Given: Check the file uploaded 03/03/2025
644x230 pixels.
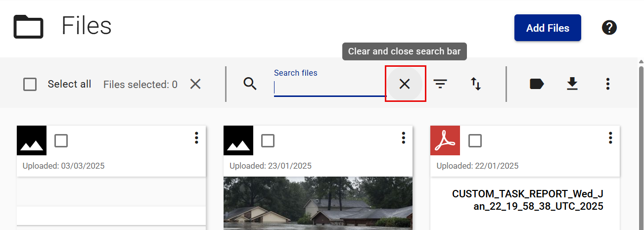Looking at the screenshot, I should pyautogui.click(x=61, y=141).
